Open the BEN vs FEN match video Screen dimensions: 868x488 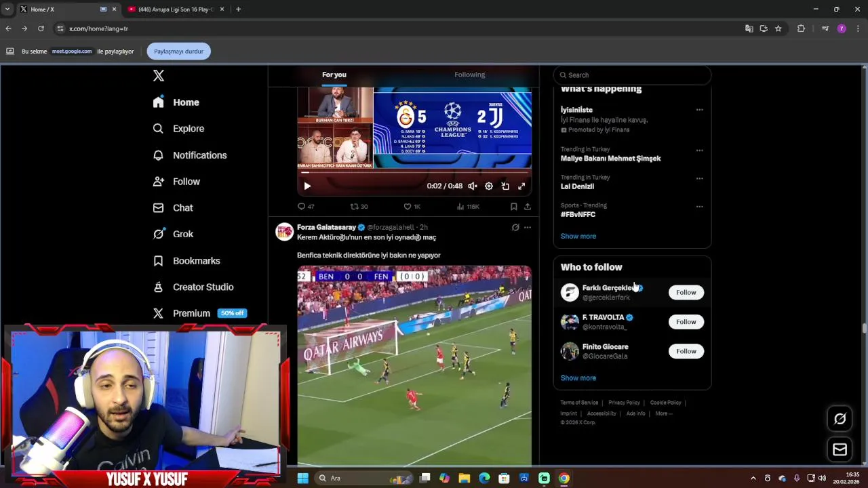(x=414, y=365)
